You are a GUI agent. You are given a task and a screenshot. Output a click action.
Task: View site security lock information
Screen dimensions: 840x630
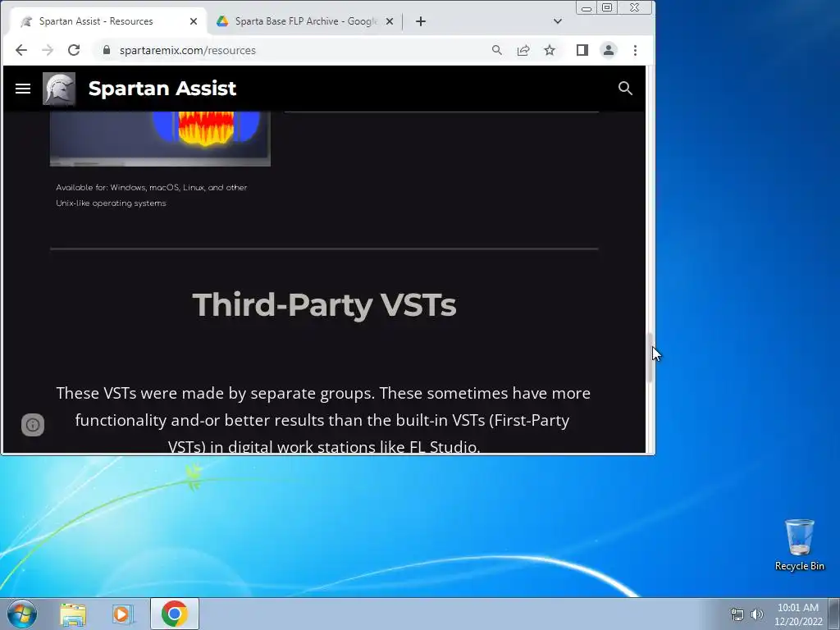(107, 50)
